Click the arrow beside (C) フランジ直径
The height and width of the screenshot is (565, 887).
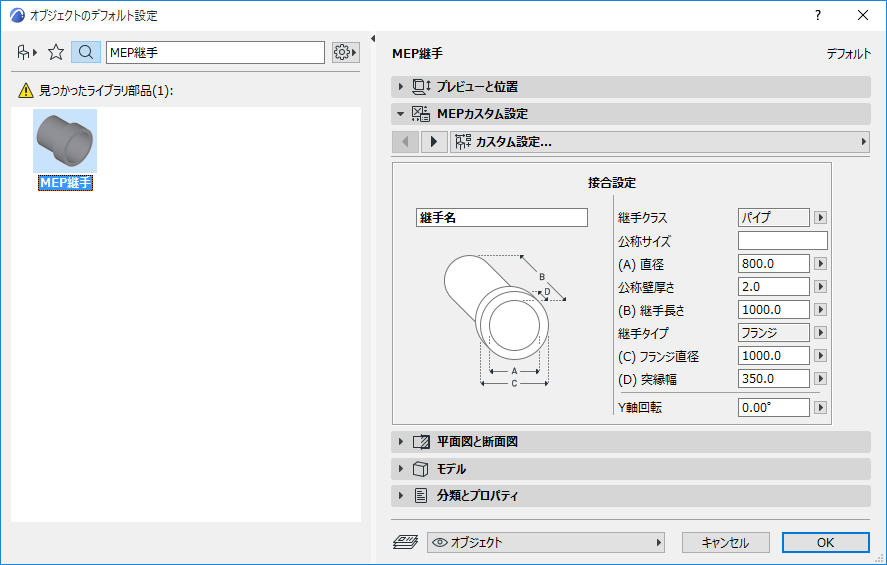pyautogui.click(x=820, y=356)
